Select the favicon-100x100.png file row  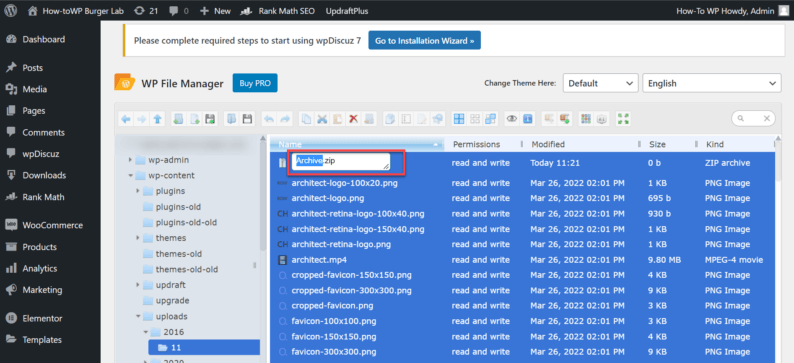click(522, 321)
